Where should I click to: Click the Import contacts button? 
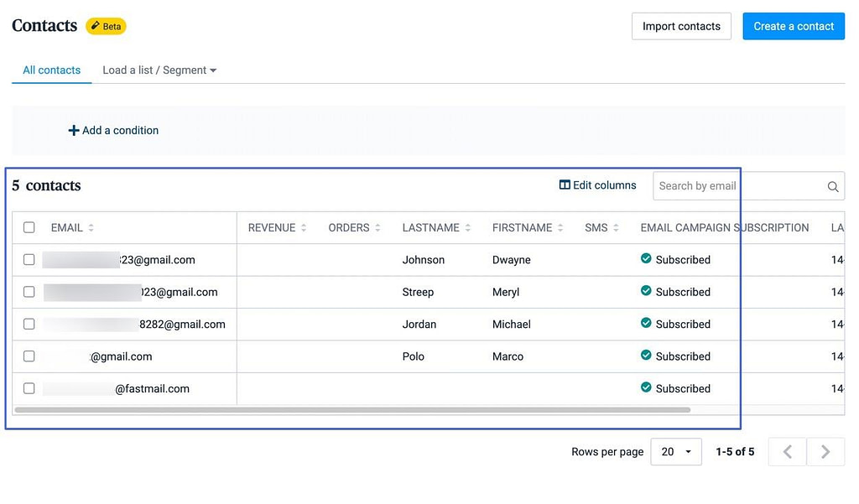pos(681,26)
